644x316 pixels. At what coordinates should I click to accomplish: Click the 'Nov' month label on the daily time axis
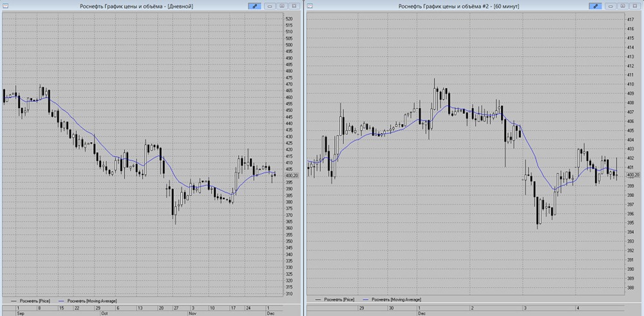point(193,313)
